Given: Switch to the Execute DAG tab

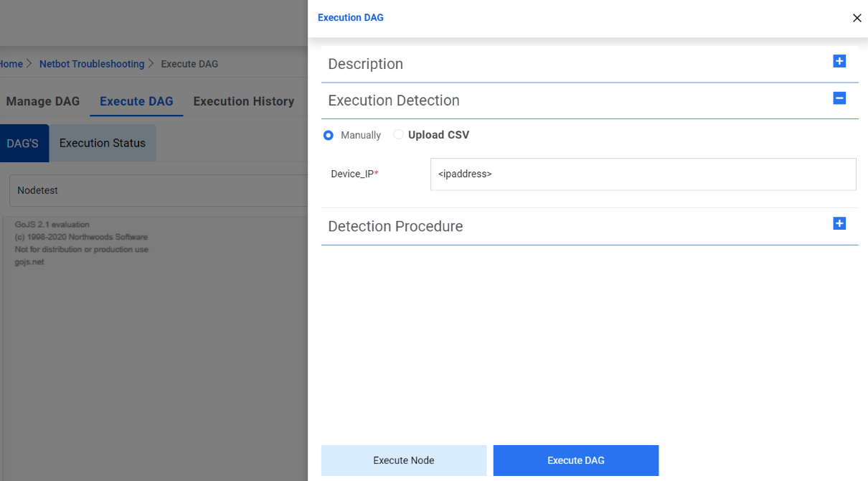Looking at the screenshot, I should [x=136, y=101].
